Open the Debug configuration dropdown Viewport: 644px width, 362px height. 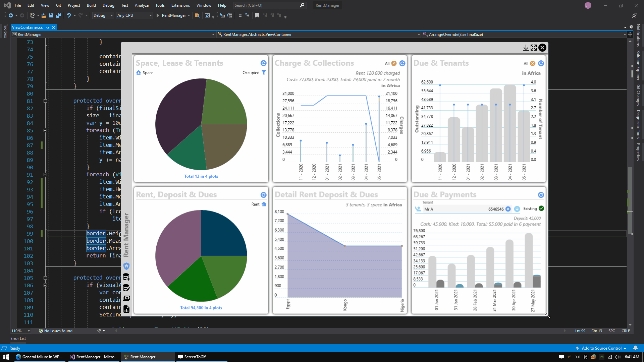(x=103, y=15)
